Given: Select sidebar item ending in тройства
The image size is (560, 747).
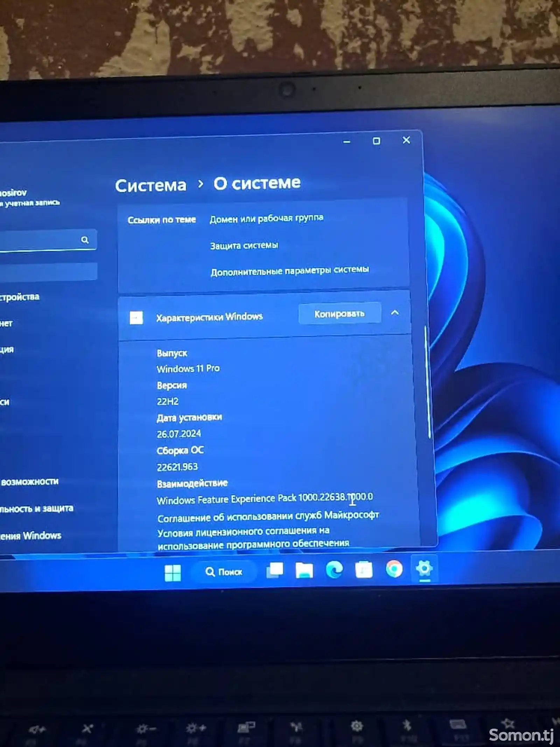Looking at the screenshot, I should (x=20, y=297).
